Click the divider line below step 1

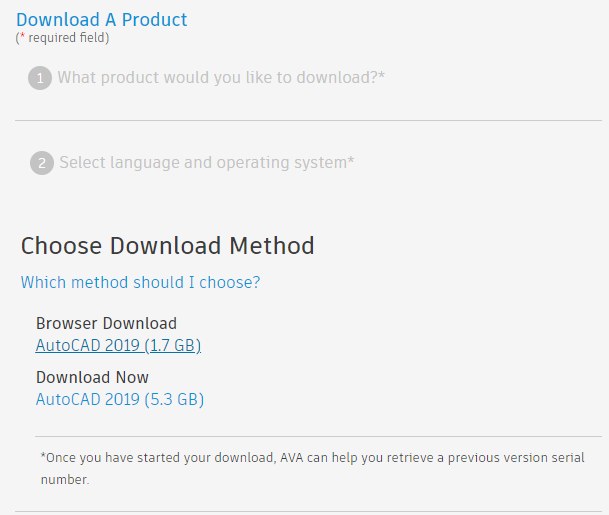[x=308, y=120]
